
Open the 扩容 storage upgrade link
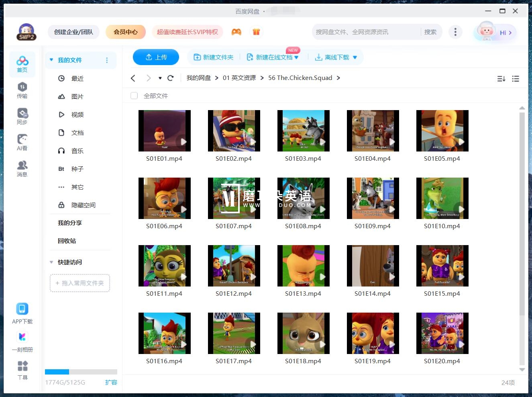click(x=111, y=382)
